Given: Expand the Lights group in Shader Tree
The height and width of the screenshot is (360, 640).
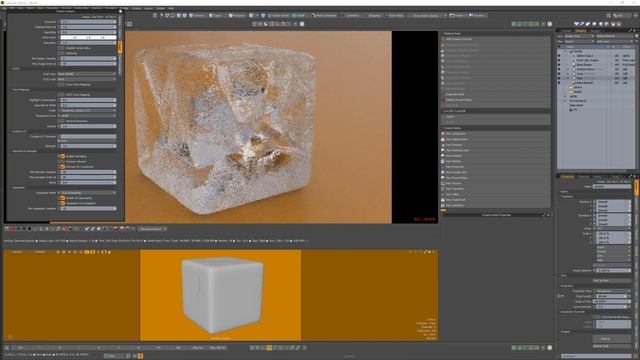Looking at the screenshot, I should pyautogui.click(x=565, y=96).
